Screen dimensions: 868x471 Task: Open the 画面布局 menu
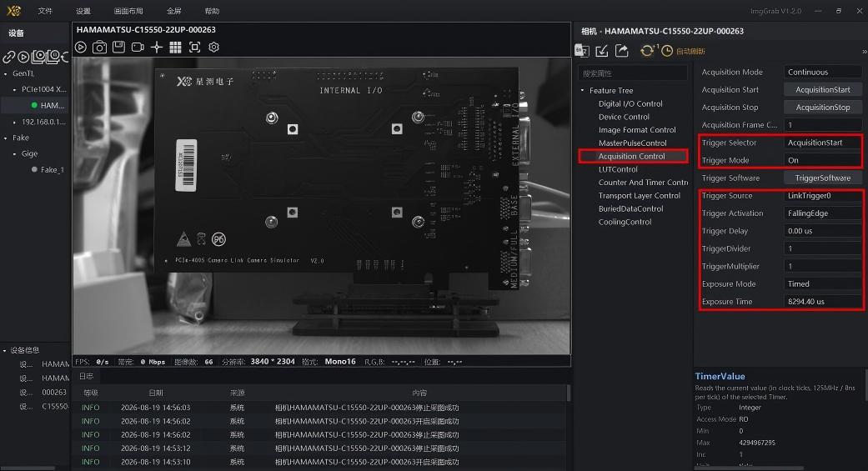click(128, 11)
